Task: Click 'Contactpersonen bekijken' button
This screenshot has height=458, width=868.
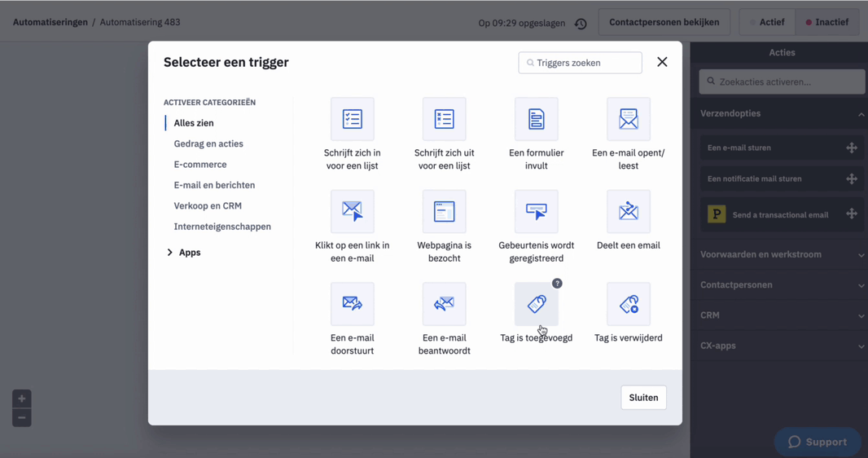Action: pos(664,22)
